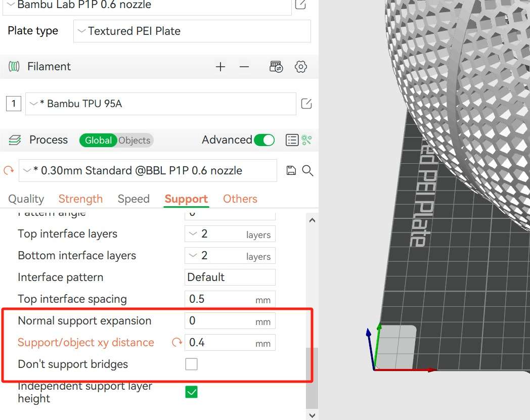Viewport: 530px width, 420px height.
Task: Open the Plate type dropdown
Action: tap(192, 31)
